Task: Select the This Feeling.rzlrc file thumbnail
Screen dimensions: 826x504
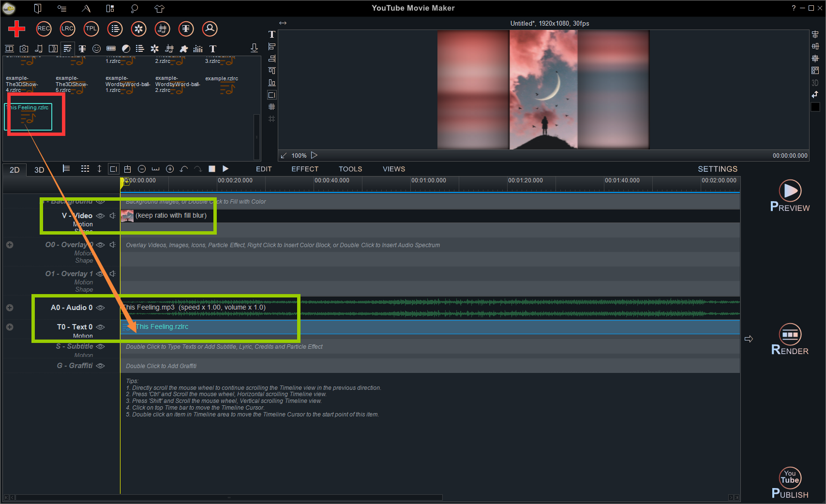Action: click(x=28, y=117)
